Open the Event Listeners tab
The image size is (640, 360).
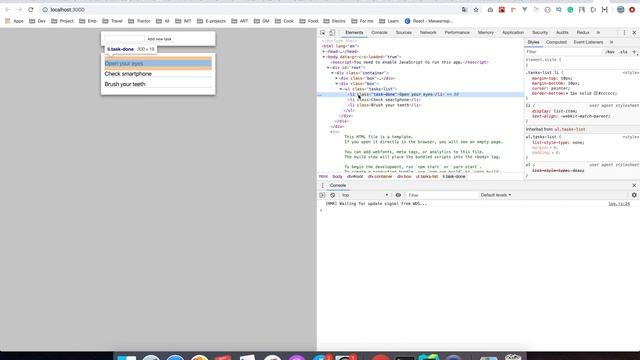click(x=588, y=42)
